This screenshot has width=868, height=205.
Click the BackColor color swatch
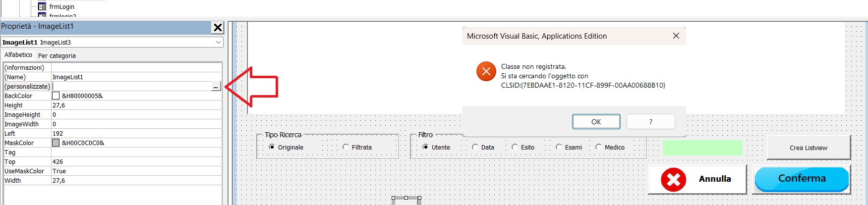(56, 96)
